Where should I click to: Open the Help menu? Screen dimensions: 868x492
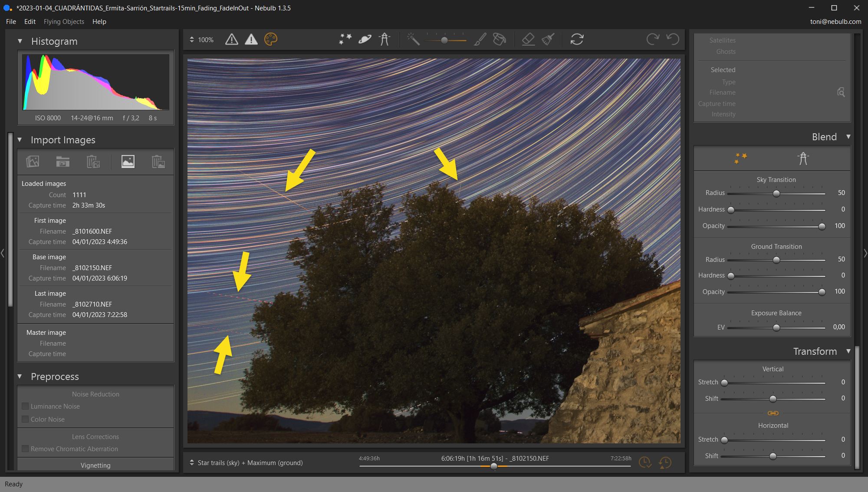pyautogui.click(x=99, y=21)
